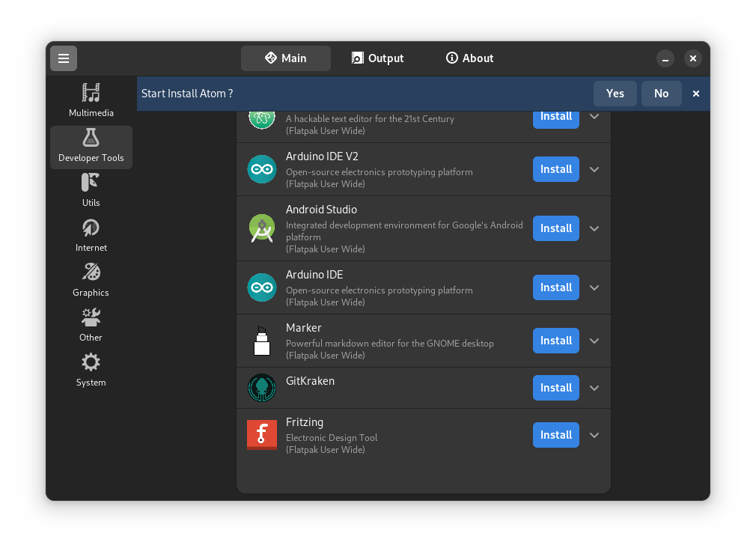Install Marker markdown editor

point(556,341)
